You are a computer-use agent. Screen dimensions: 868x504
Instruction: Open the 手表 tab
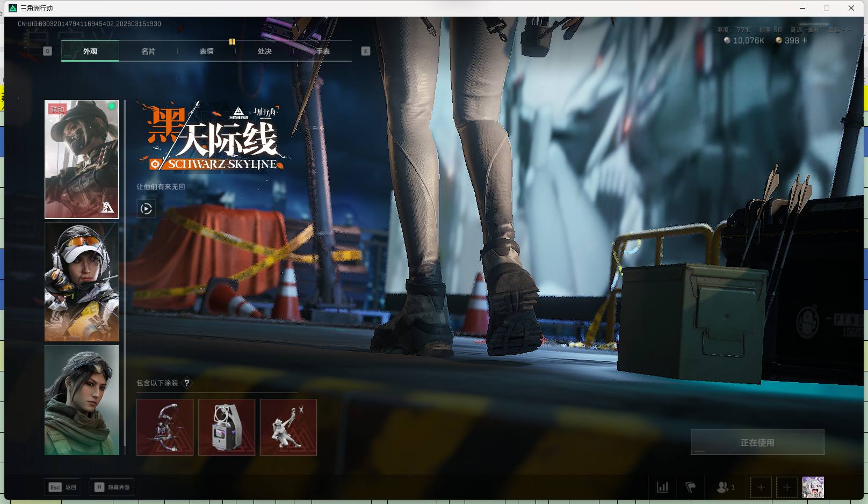click(323, 51)
